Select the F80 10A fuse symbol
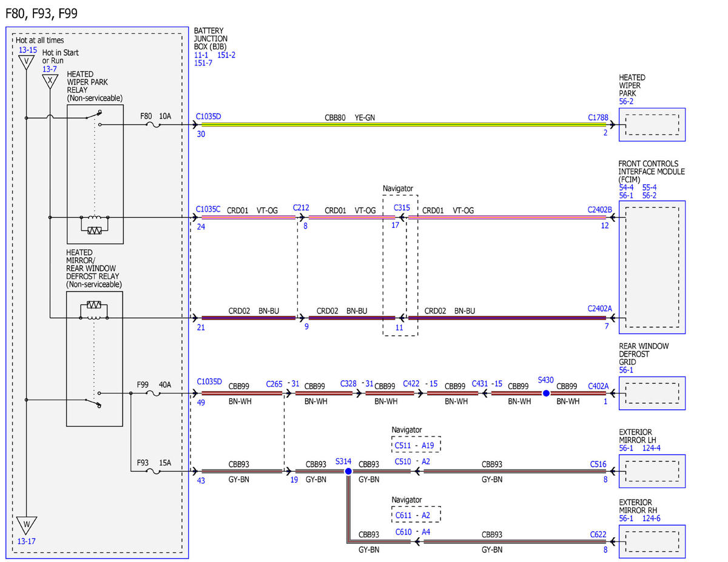The width and height of the screenshot is (728, 562). tap(154, 125)
